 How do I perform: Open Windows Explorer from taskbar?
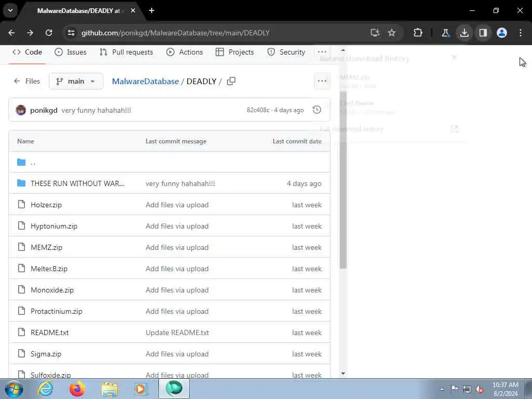(x=110, y=389)
